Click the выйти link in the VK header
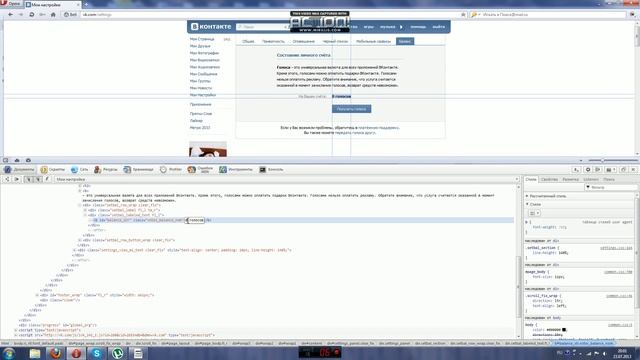 coord(438,27)
